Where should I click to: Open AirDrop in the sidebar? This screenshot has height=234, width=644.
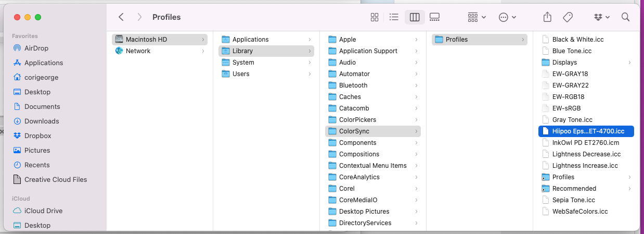point(37,48)
